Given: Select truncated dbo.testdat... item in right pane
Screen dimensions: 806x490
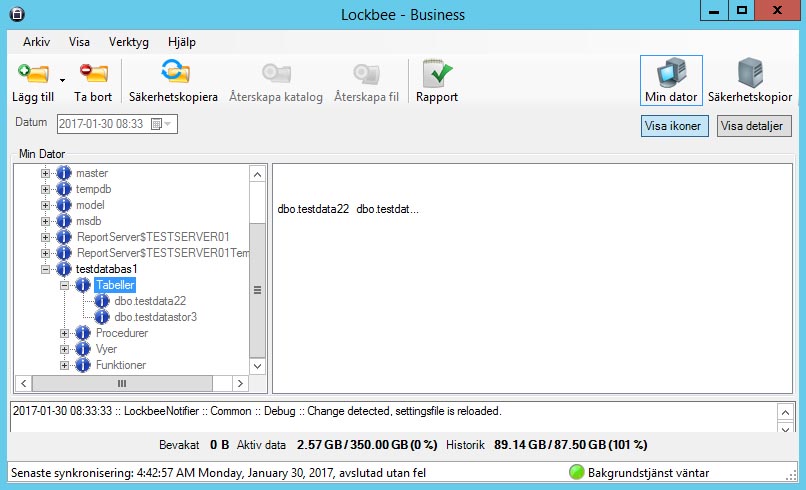Looking at the screenshot, I should click(x=387, y=209).
